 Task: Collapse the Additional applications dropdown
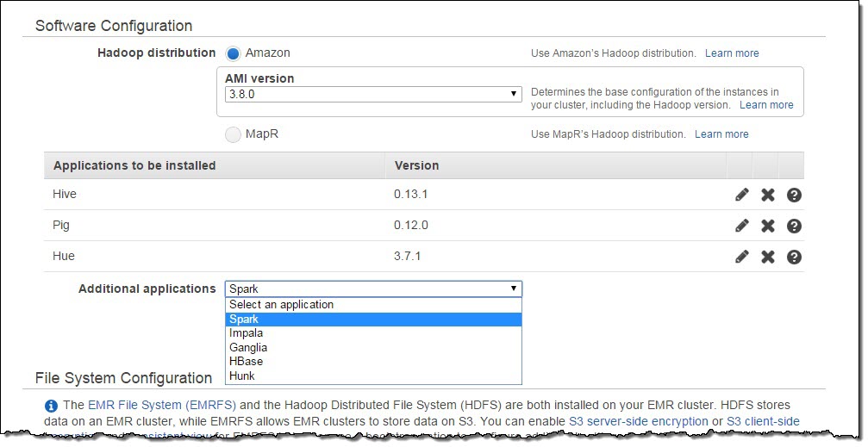(372, 289)
